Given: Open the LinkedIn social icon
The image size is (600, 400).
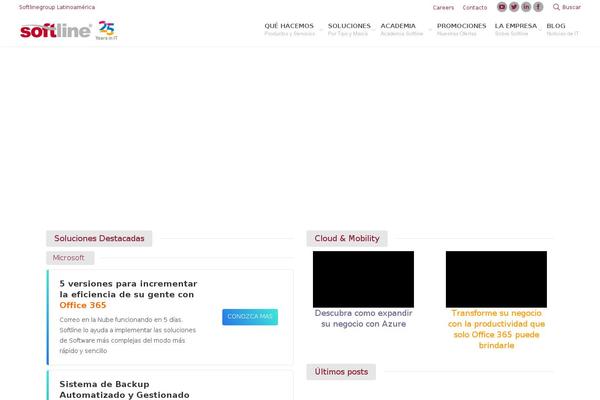Looking at the screenshot, I should [526, 7].
